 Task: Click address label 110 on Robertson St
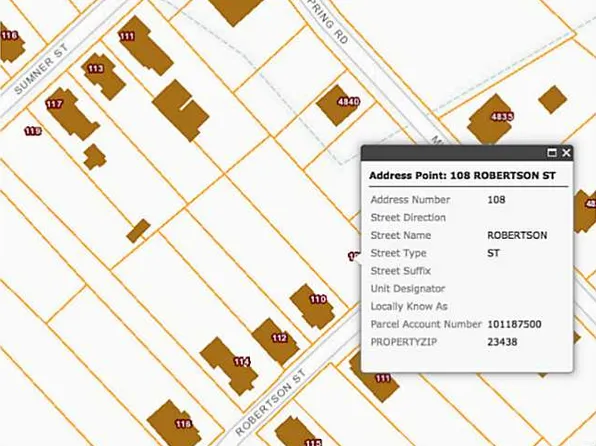(x=318, y=300)
